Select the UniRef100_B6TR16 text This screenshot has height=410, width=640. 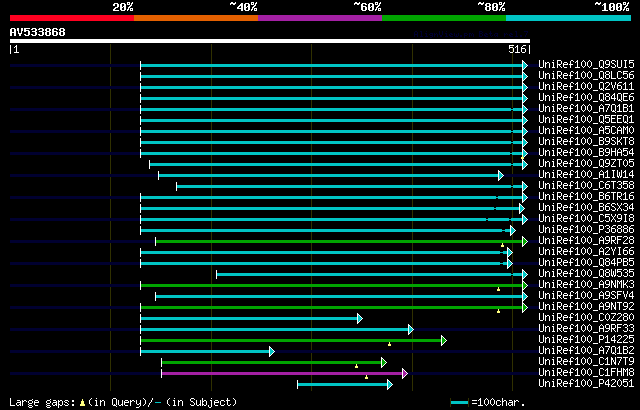[586, 197]
